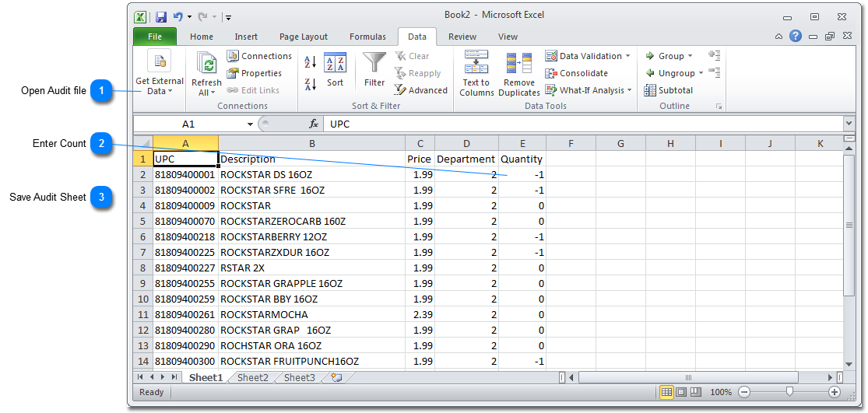Click Show Detail outline icon
Screen dimensions: 868x413
714,55
